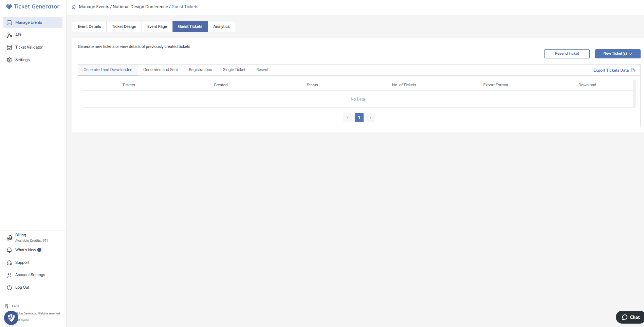Click the Settings gear icon
The image size is (644, 327).
click(10, 60)
